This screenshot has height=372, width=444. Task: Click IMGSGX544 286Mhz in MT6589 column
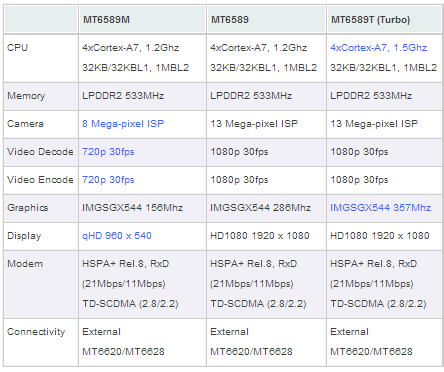pyautogui.click(x=260, y=208)
